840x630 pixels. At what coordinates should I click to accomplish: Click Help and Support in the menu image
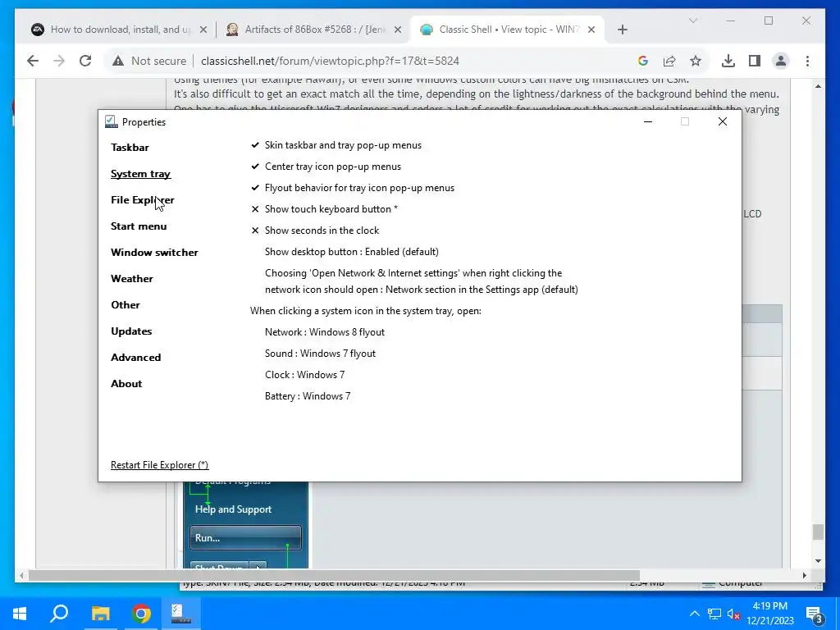[233, 509]
